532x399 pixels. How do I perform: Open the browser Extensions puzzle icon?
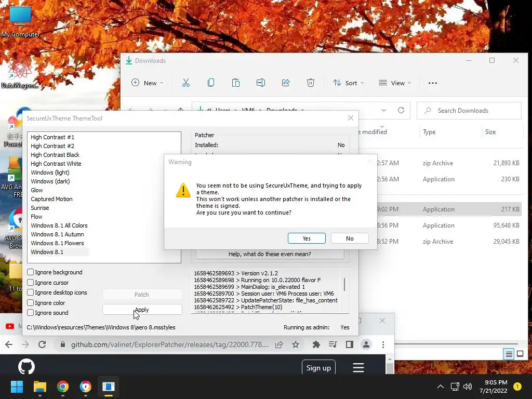[316, 345]
